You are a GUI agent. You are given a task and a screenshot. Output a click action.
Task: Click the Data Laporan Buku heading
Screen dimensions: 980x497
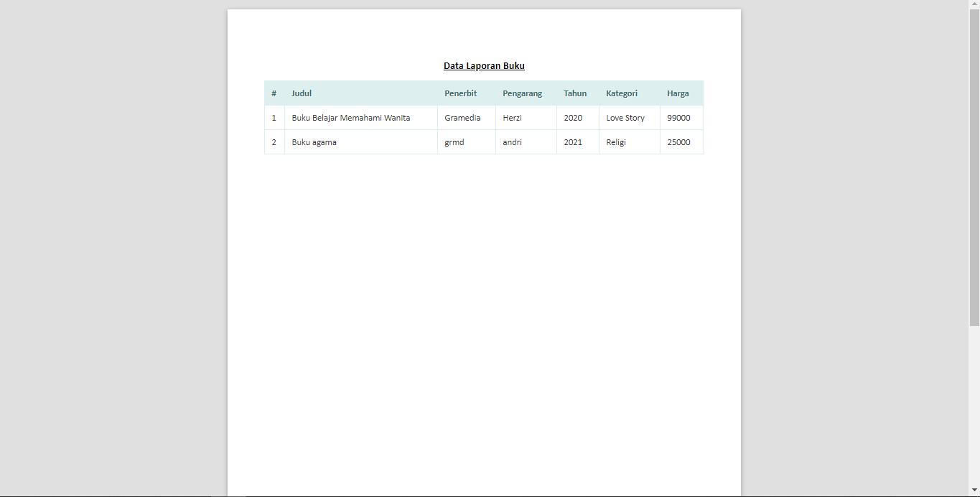coord(484,65)
